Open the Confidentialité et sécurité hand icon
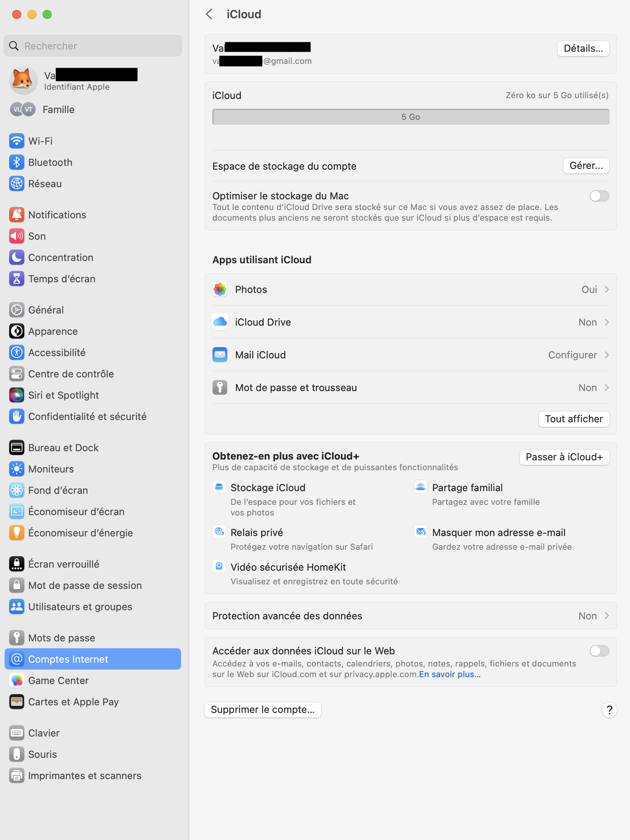Screen dimensions: 630x840 click(17, 417)
